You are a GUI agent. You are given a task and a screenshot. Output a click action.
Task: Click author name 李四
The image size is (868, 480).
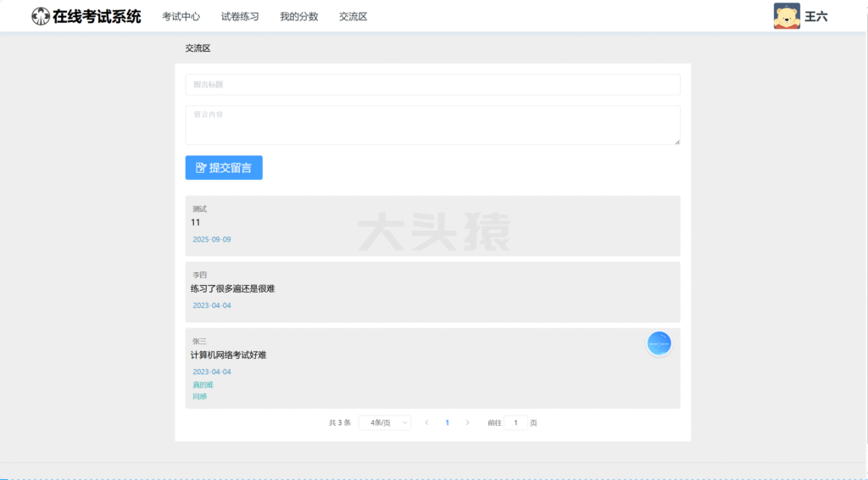point(199,275)
